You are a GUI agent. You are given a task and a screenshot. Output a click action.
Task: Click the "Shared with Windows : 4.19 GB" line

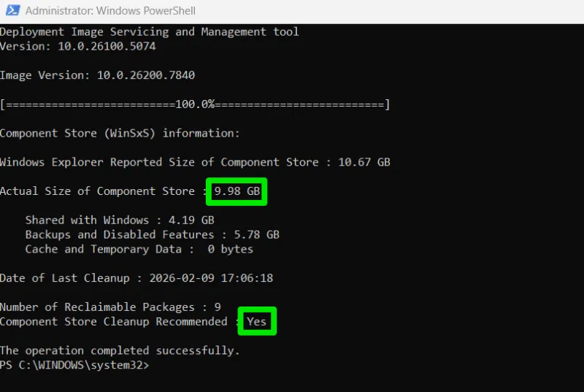[120, 220]
